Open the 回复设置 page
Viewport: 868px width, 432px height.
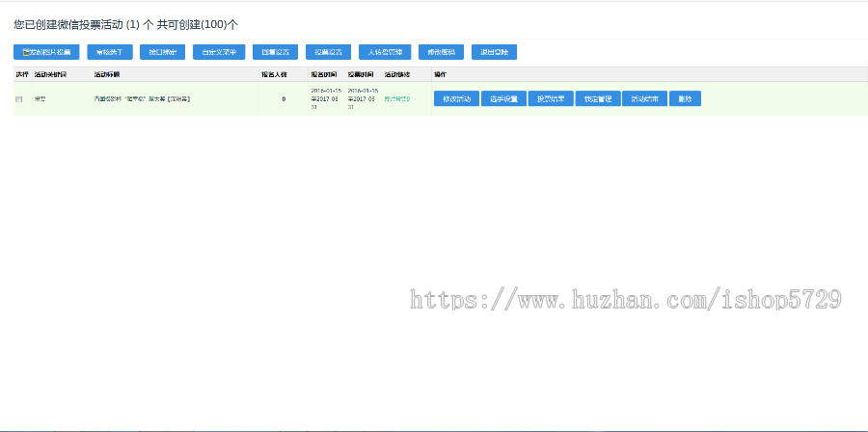point(275,52)
